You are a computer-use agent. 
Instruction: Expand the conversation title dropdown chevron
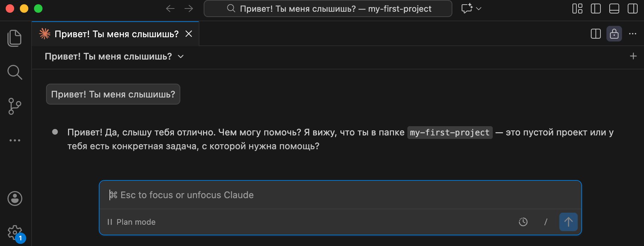point(181,56)
